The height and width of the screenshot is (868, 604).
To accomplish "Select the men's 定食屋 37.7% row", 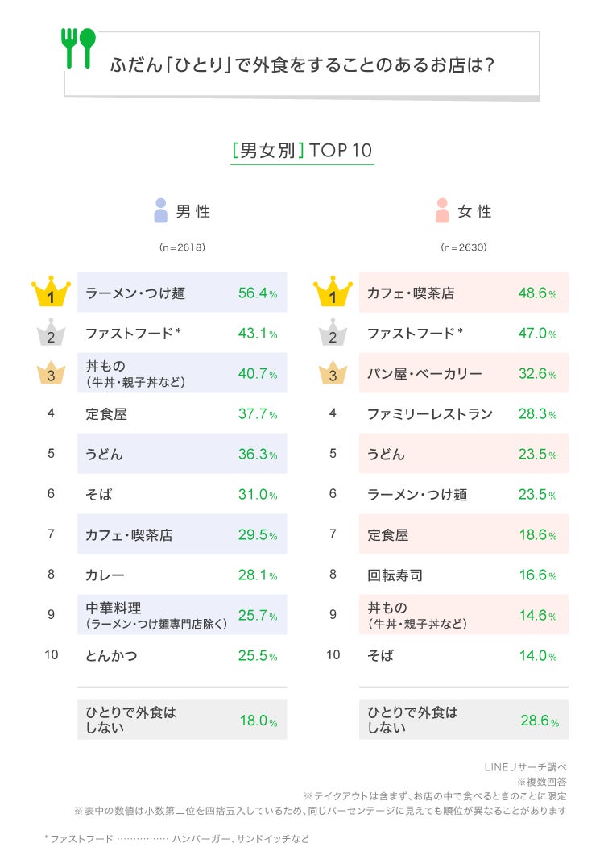I will (x=182, y=414).
